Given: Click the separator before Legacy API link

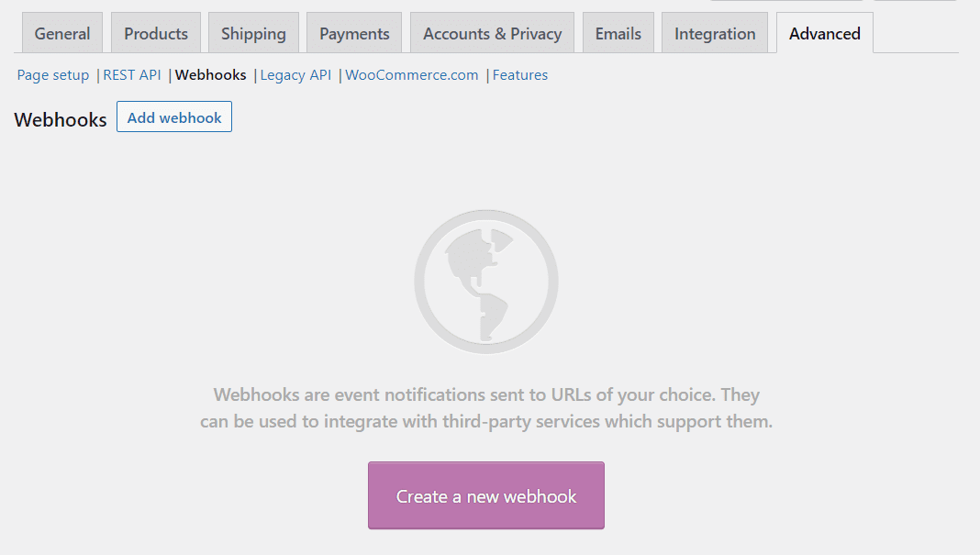Looking at the screenshot, I should click(x=254, y=74).
